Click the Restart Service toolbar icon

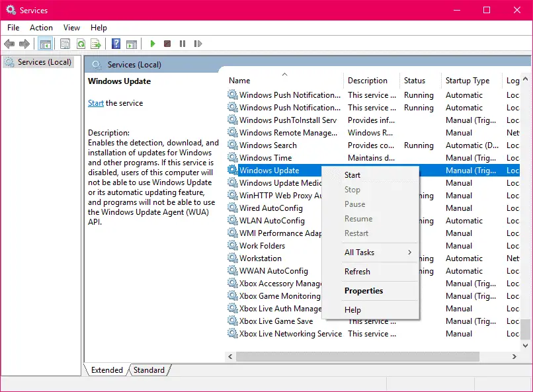[198, 44]
